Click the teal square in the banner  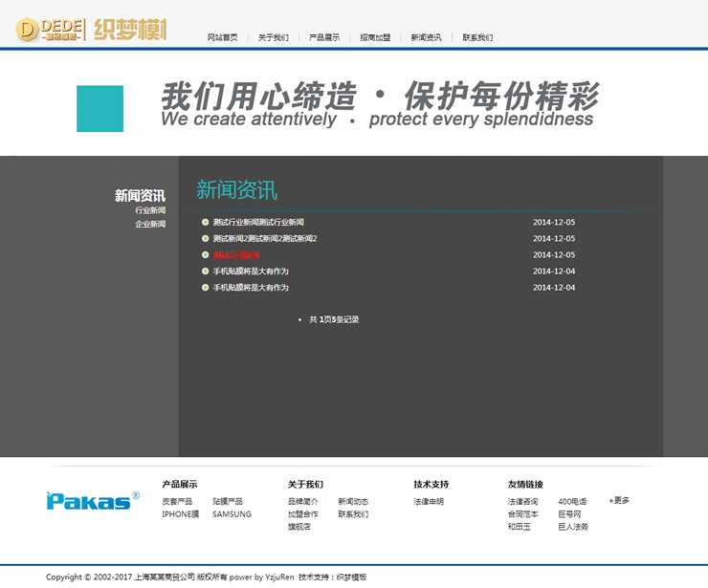pyautogui.click(x=100, y=109)
